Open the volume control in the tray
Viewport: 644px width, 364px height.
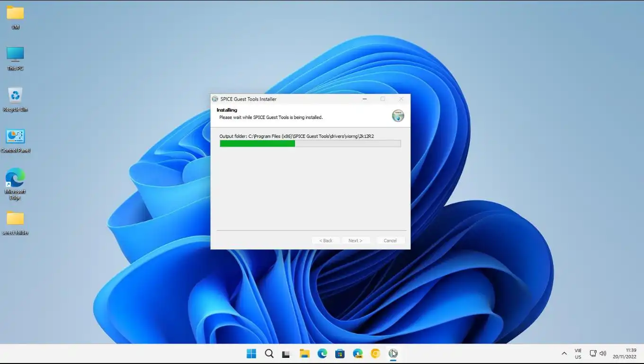pyautogui.click(x=603, y=354)
